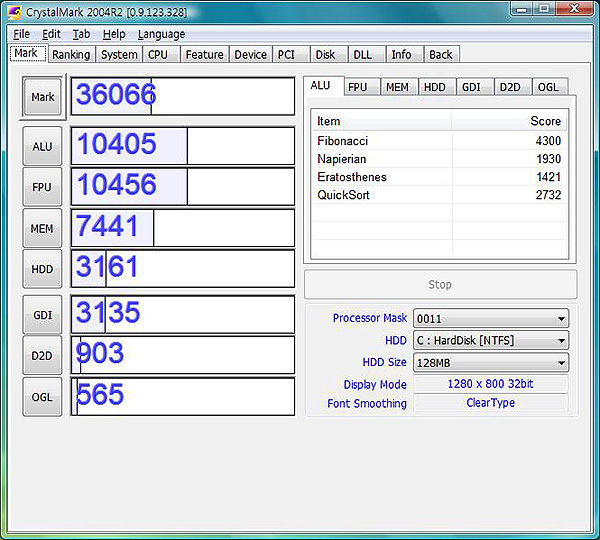Screen dimensions: 600x540
Task: Click the ALU score bar 10405
Action: pos(183,146)
